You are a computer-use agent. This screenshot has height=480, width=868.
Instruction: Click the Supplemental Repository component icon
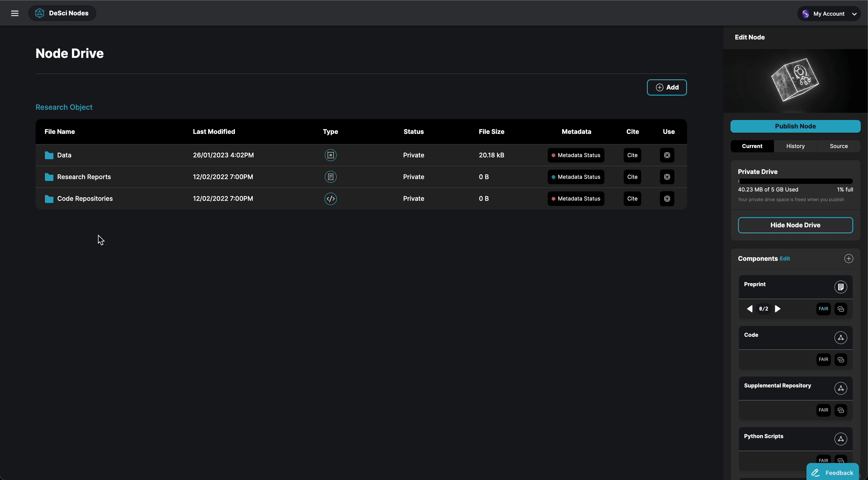point(840,388)
